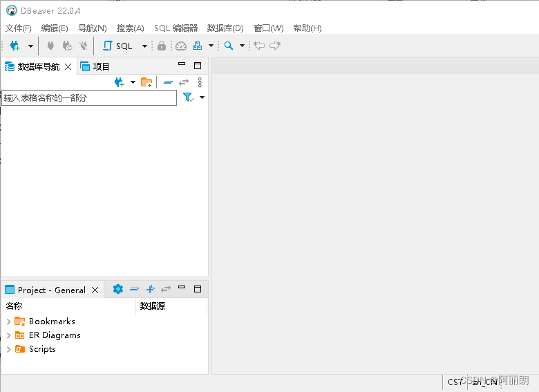This screenshot has height=392, width=539.
Task: Open the SQL button dropdown arrow
Action: tap(144, 46)
